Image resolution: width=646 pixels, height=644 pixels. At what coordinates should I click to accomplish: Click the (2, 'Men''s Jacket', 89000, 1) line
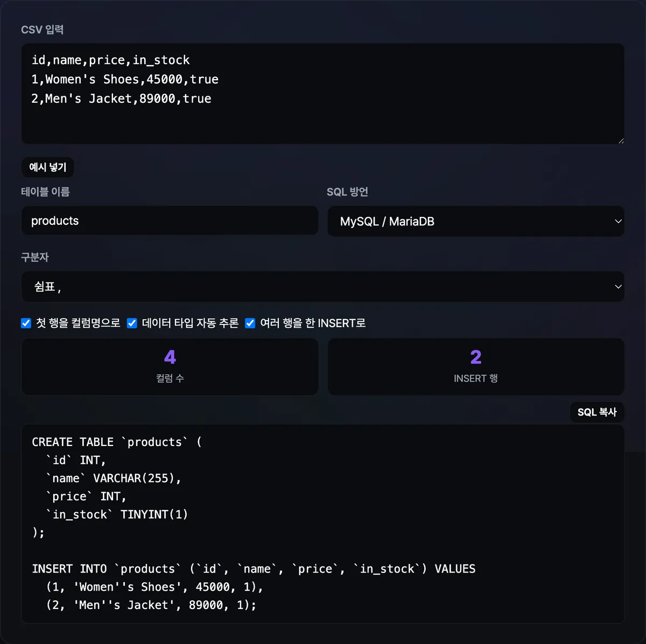coord(151,605)
